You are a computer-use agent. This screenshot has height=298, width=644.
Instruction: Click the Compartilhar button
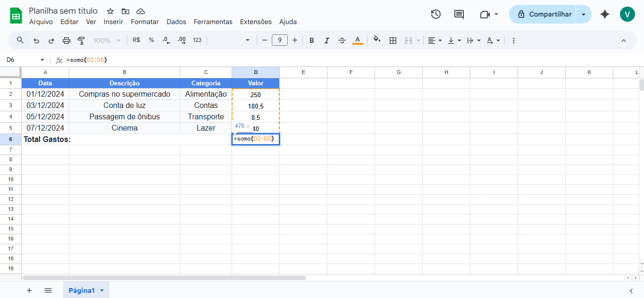coord(544,14)
